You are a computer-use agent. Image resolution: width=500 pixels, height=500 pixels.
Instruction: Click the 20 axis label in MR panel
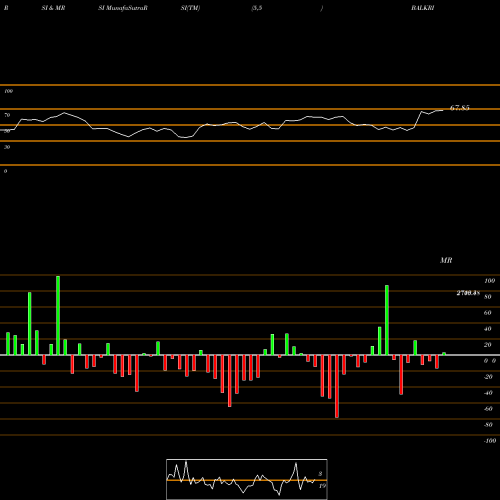pos(488,345)
